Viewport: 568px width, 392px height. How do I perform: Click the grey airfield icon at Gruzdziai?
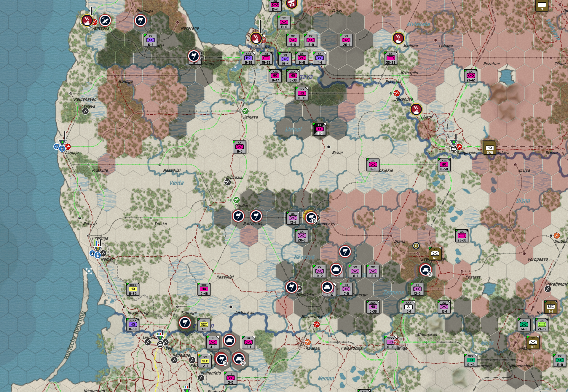pos(228,182)
